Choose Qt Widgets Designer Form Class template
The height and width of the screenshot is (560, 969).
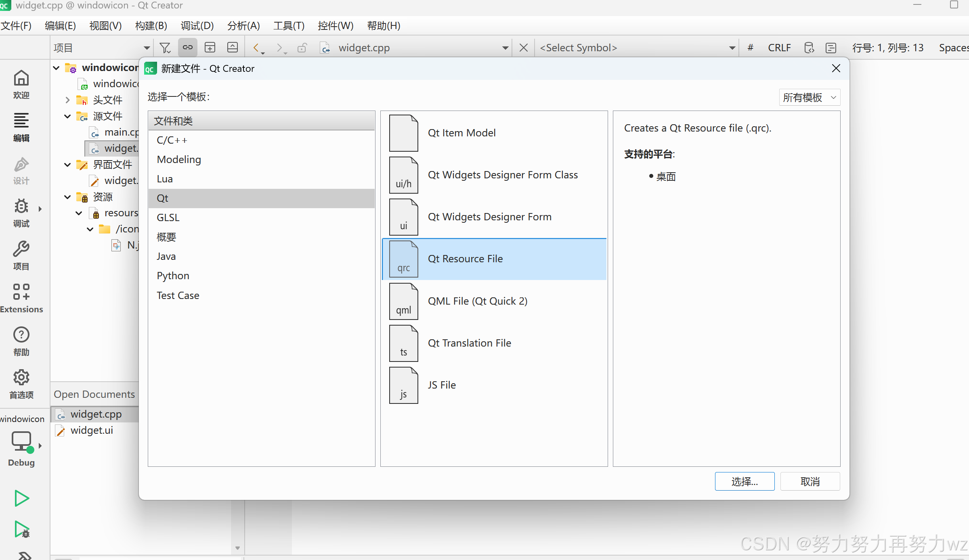click(494, 175)
